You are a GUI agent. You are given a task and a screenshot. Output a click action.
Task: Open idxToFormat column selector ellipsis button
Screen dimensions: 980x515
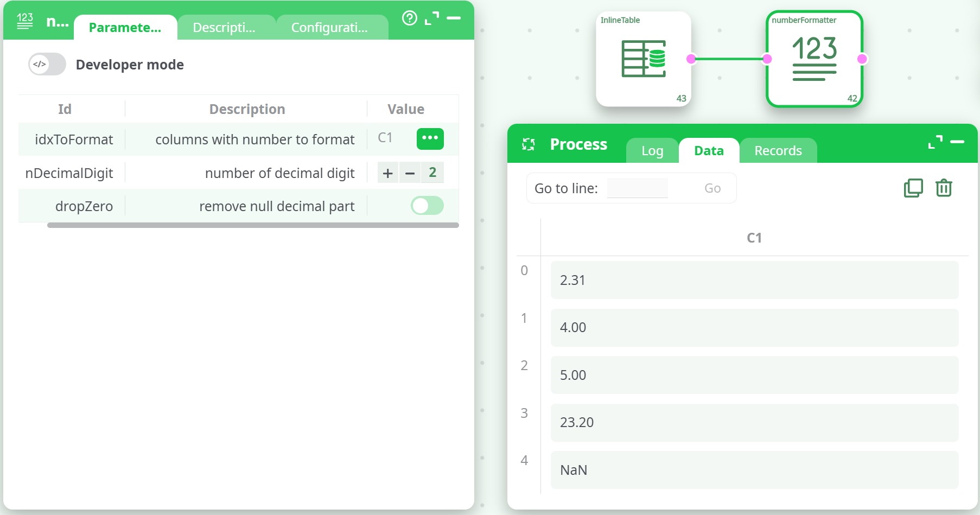coord(430,138)
